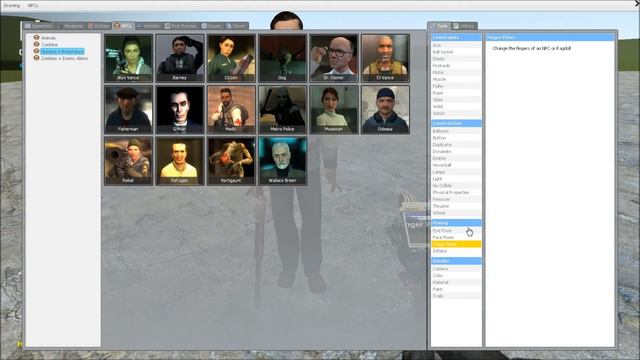Select the Ball Socket tool

[x=456, y=52]
